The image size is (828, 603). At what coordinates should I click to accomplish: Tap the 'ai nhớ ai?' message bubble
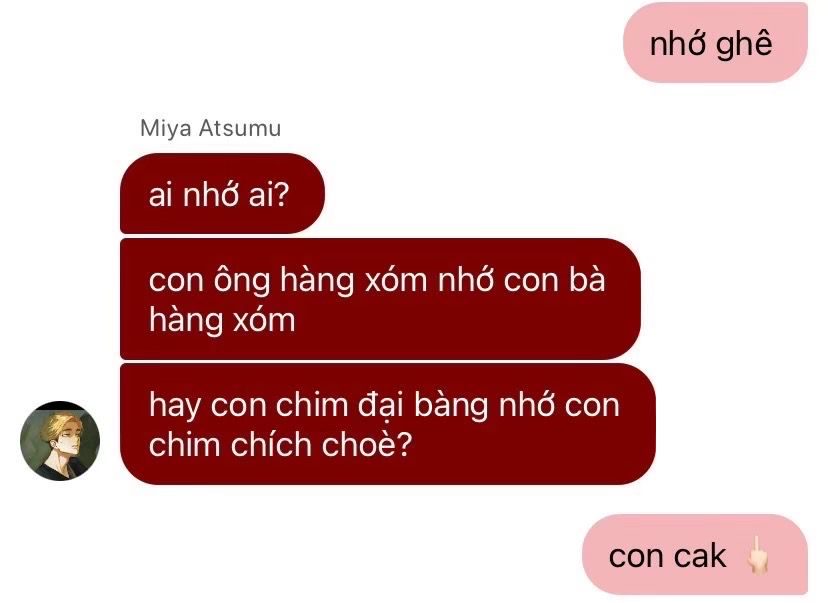(x=222, y=194)
